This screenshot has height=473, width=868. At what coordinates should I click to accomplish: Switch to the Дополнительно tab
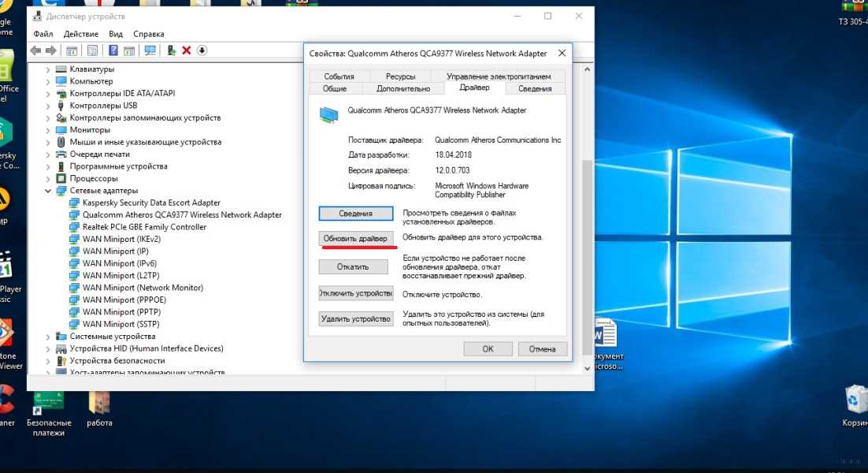point(403,88)
